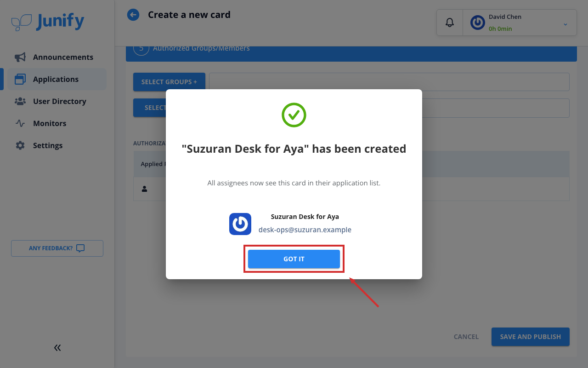Click the Applications window icon
588x368 pixels.
20,79
